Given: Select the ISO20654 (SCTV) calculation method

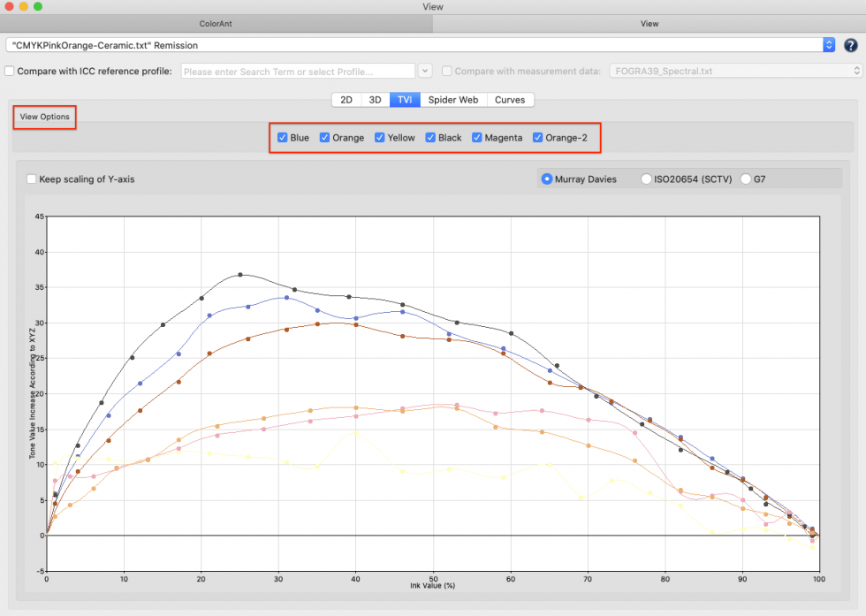Looking at the screenshot, I should pos(646,178).
